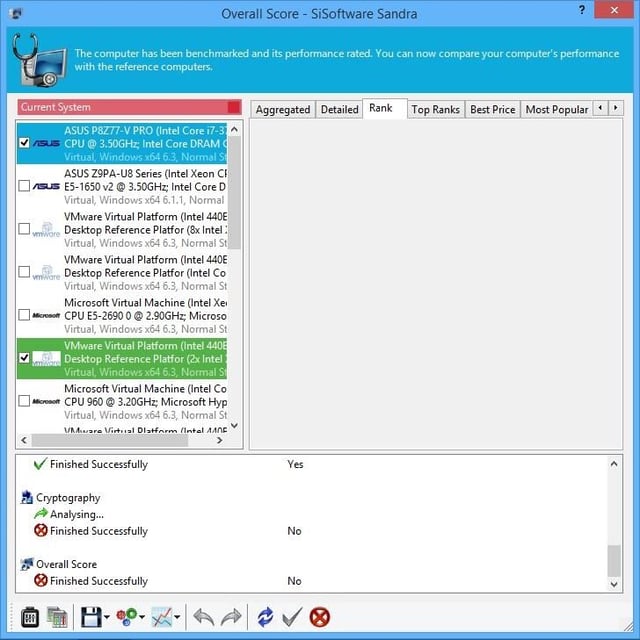Uncheck the ASUS P8Z77-V PRO checkbox
This screenshot has width=640, height=640.
pos(24,142)
